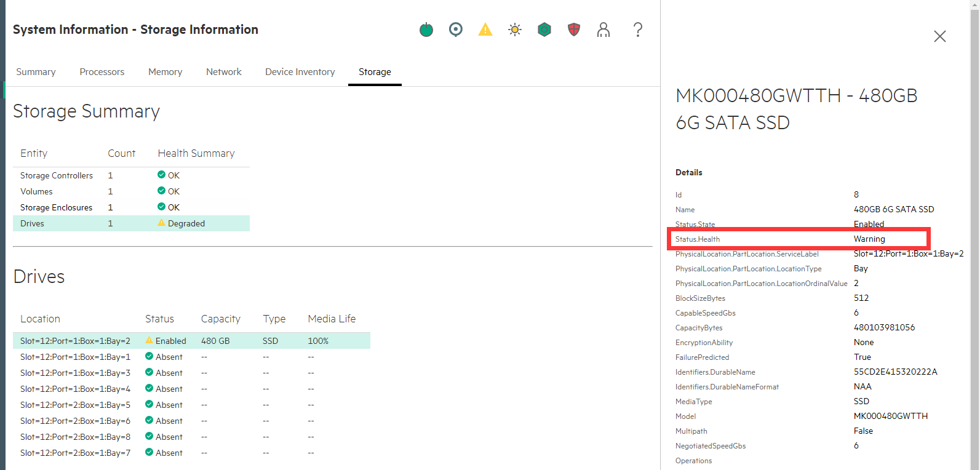Click the FailurePredicted label in Details
980x470 pixels.
click(702, 357)
